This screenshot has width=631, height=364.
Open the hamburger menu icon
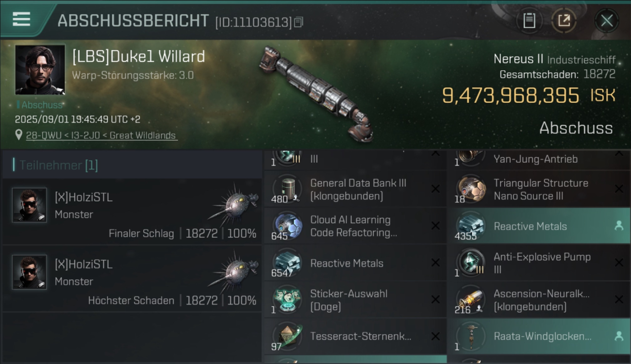tap(21, 19)
